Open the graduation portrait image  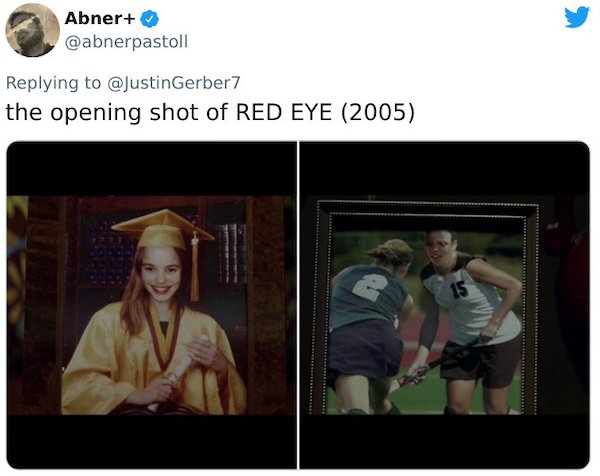click(152, 305)
